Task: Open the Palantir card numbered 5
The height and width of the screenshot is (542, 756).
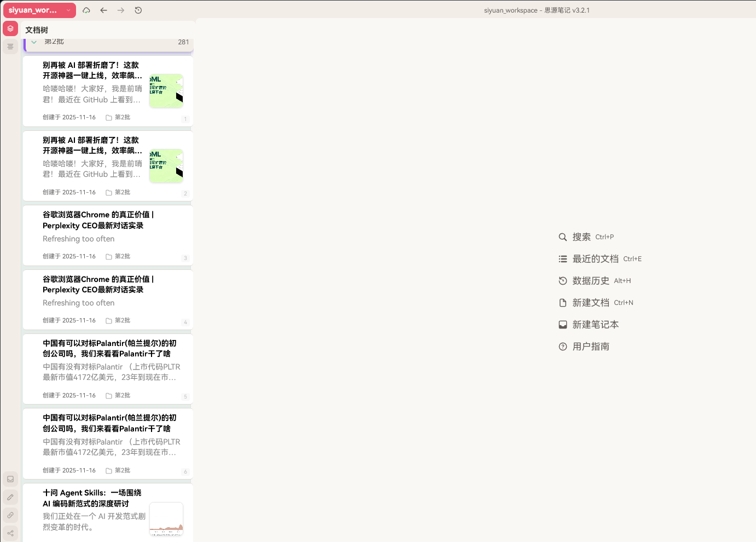Action: (x=108, y=368)
